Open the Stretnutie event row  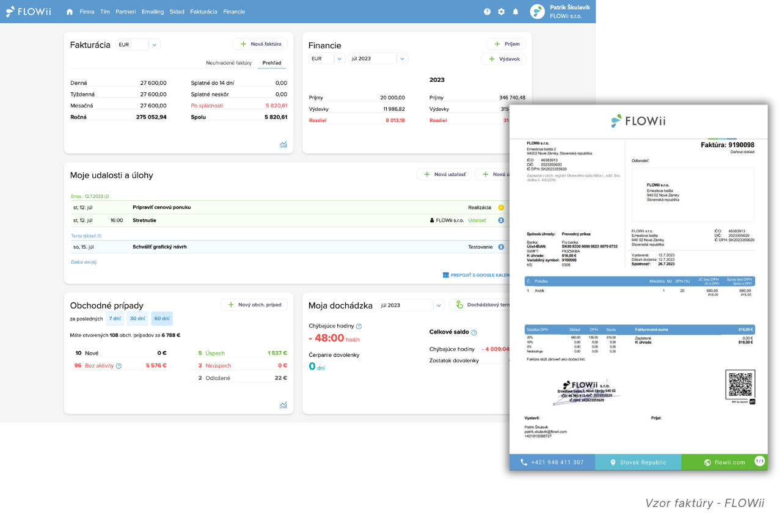coord(290,220)
